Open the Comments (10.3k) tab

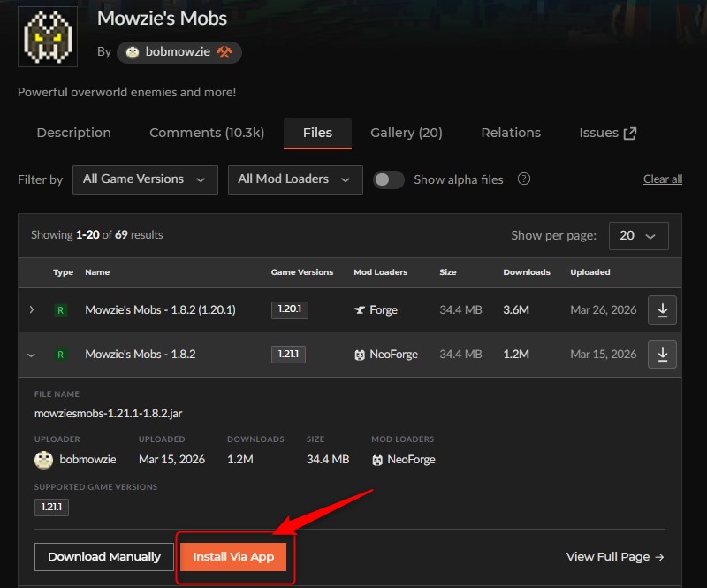pos(207,133)
